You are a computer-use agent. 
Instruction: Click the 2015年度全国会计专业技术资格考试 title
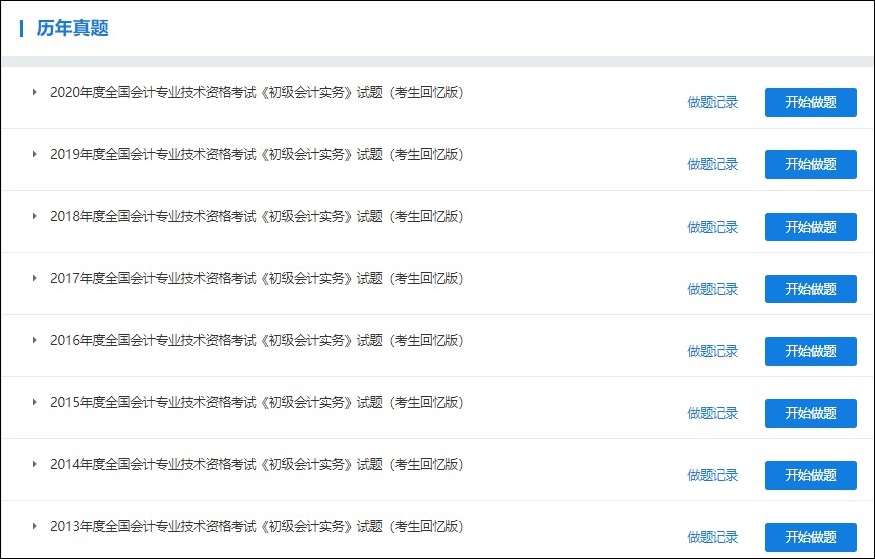pos(257,402)
